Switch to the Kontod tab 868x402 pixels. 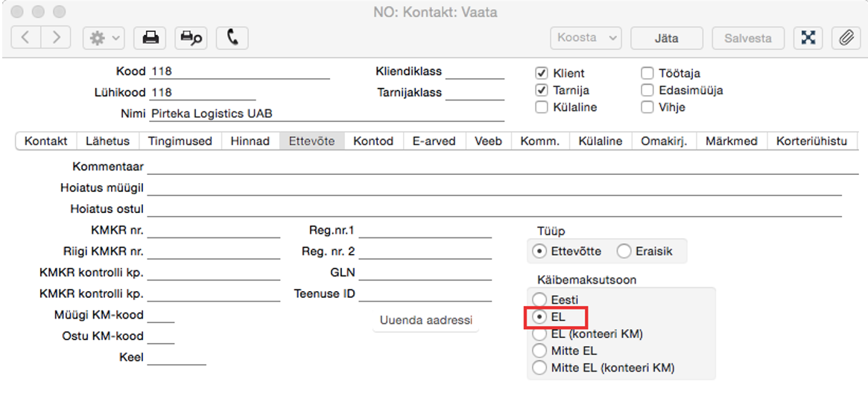[x=374, y=141]
